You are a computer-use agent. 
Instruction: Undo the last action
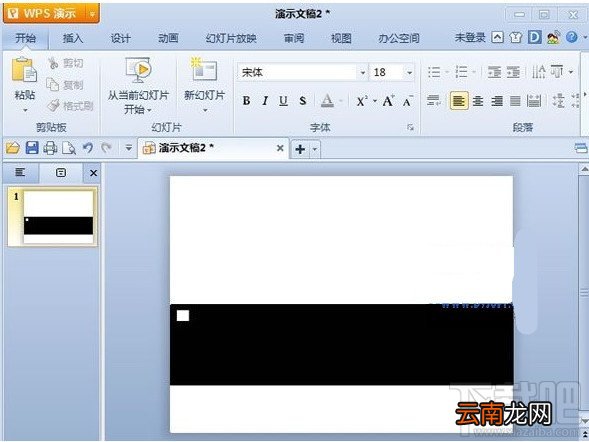point(88,148)
